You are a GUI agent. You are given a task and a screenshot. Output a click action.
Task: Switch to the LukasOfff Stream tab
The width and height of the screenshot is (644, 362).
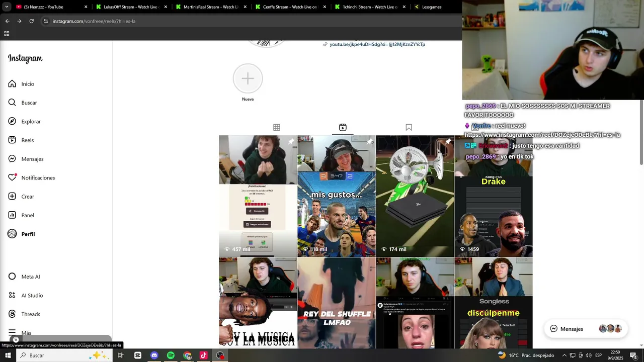pos(131,7)
